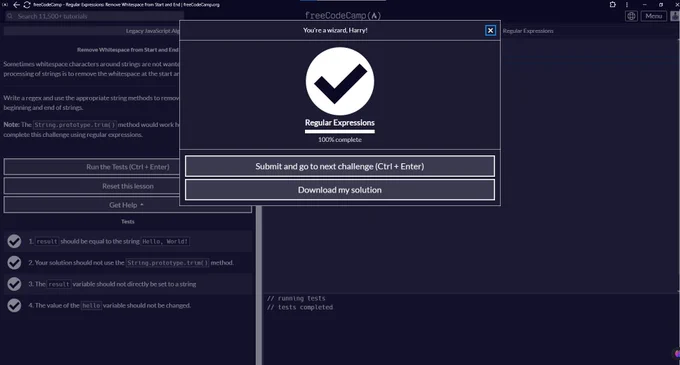This screenshot has width=680, height=365.
Task: Click test 3 text about result variable
Action: coord(112,284)
